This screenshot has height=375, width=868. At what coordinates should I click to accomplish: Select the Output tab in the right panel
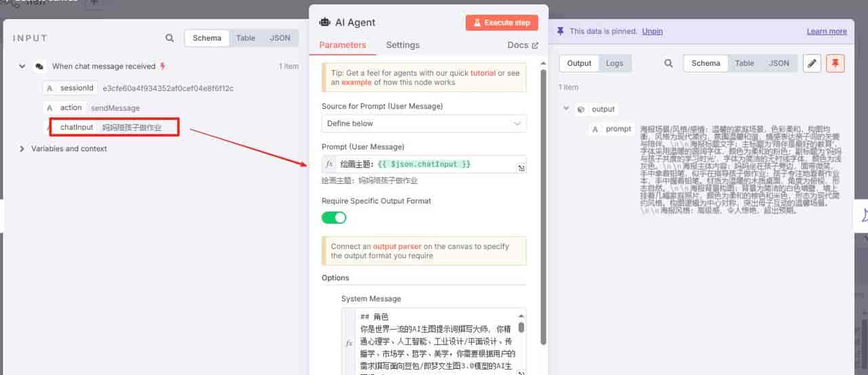579,63
